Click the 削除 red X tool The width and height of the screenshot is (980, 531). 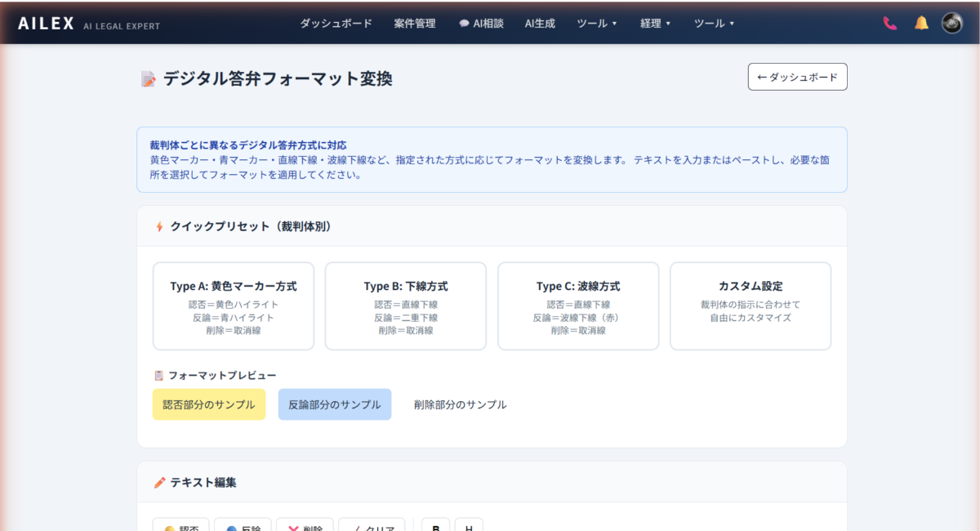point(305,524)
